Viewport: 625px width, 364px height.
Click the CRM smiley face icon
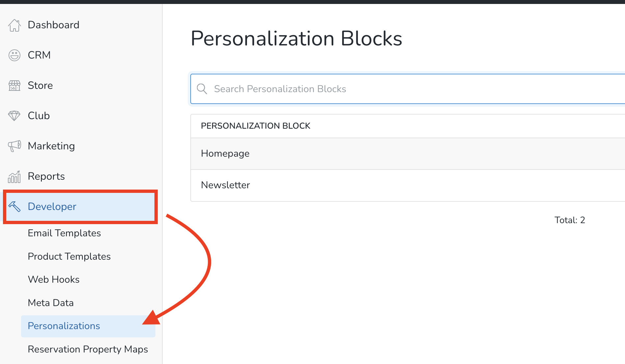(x=14, y=55)
